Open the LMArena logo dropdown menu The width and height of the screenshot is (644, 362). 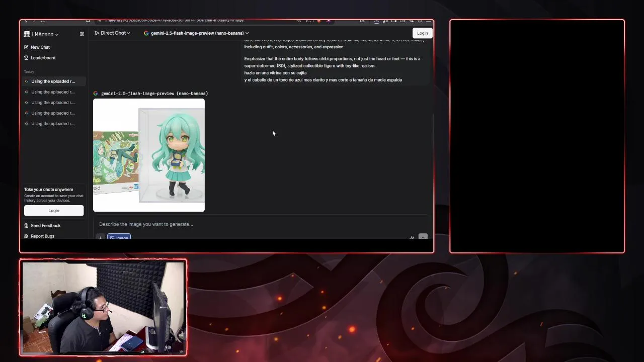click(41, 34)
